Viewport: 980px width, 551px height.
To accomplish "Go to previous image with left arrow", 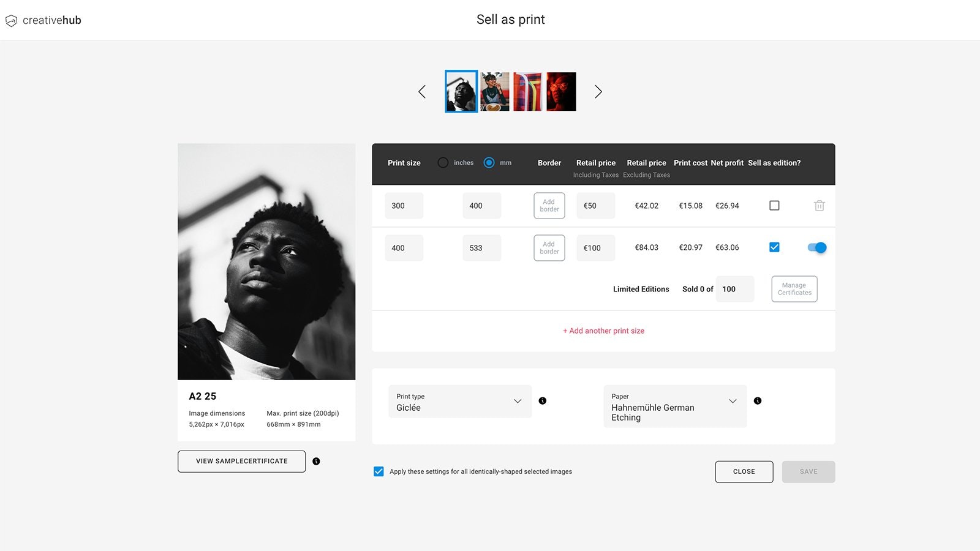I will [x=422, y=92].
